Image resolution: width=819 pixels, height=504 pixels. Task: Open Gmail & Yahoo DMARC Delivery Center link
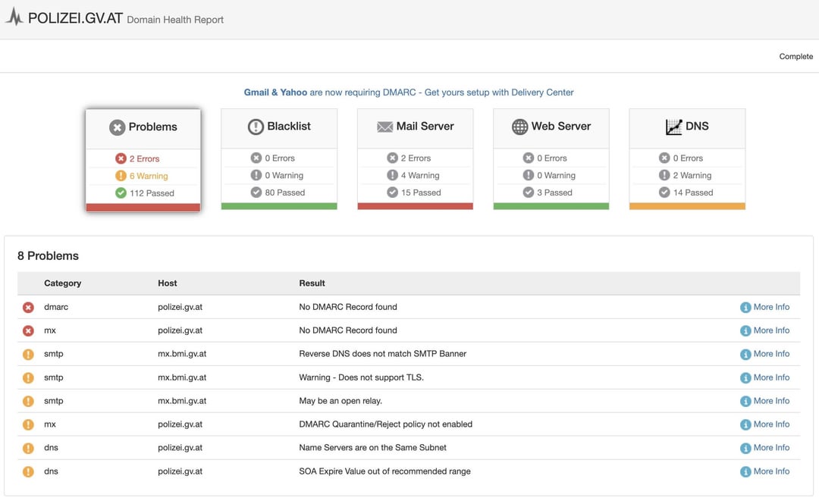pyautogui.click(x=409, y=92)
